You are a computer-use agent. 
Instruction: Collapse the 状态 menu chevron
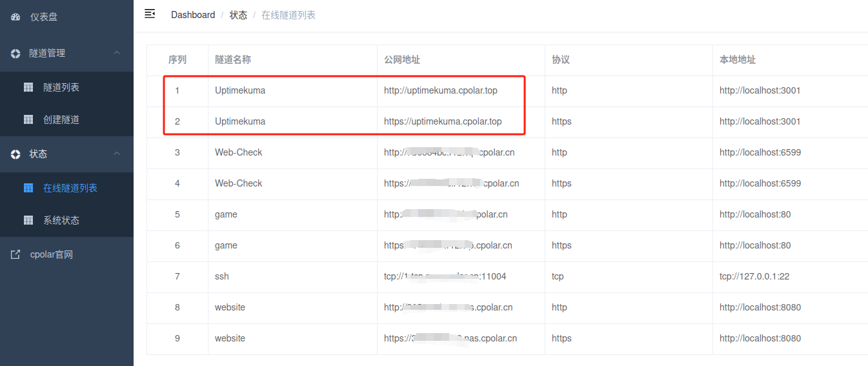117,154
